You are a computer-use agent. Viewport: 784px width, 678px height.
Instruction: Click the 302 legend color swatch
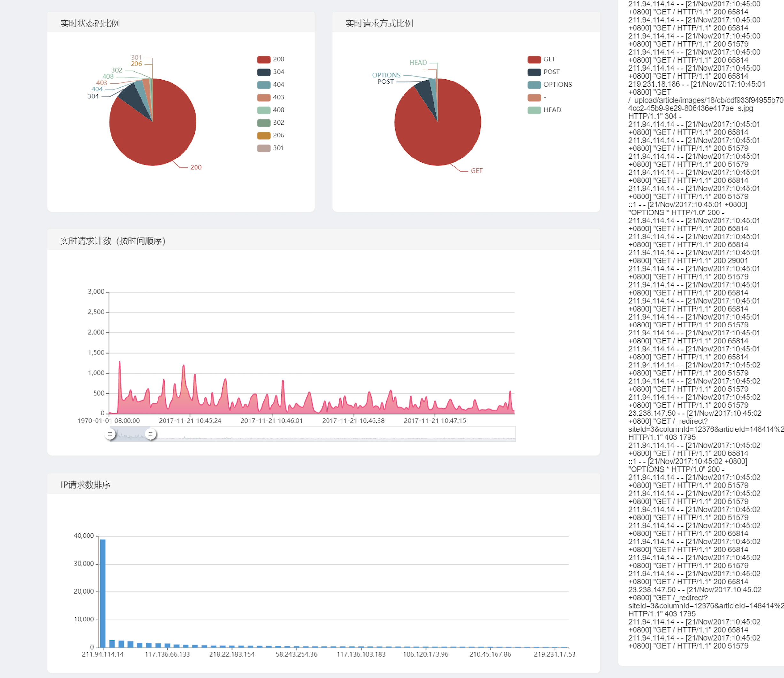point(264,123)
